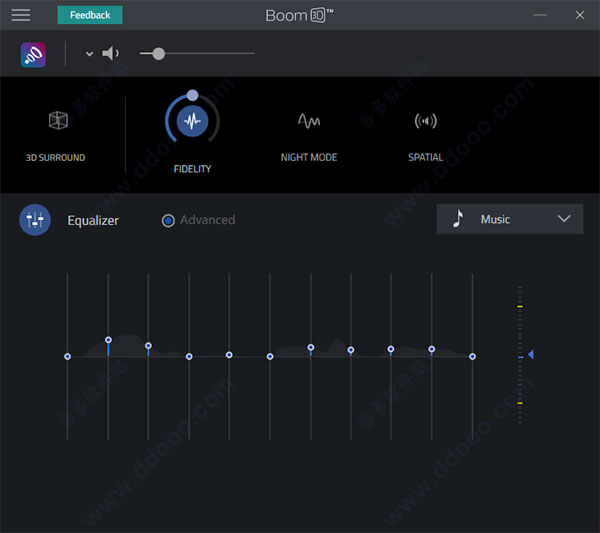Click the FIDELITY label

coord(192,169)
